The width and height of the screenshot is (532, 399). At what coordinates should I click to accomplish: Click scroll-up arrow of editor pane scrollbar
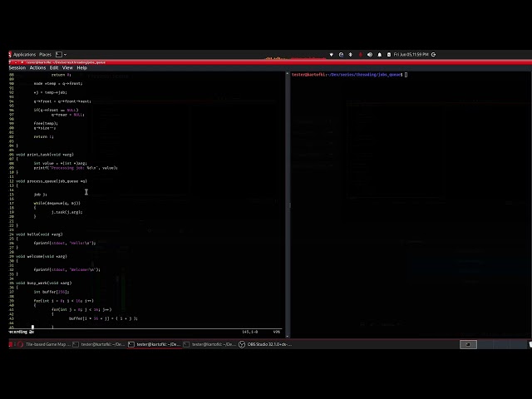click(288, 74)
